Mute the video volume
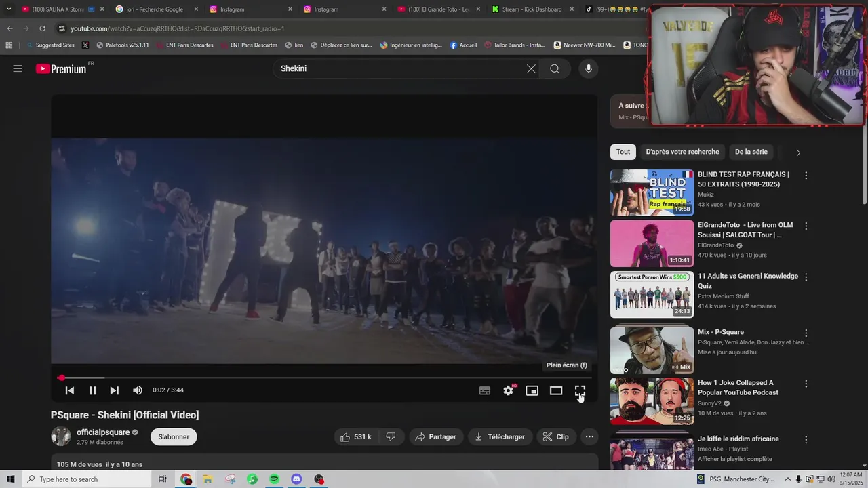Image resolution: width=868 pixels, height=488 pixels. pos(138,390)
